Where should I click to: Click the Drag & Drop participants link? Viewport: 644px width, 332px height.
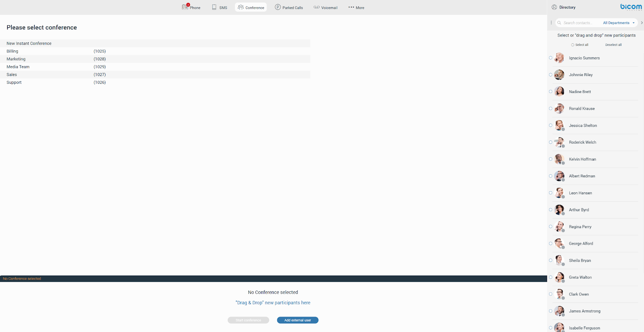click(x=273, y=303)
